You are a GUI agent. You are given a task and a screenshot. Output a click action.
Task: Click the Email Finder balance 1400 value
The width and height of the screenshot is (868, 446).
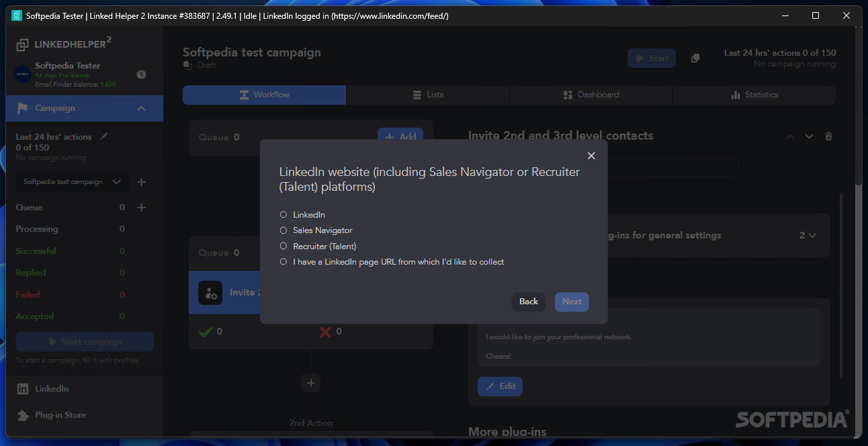108,85
